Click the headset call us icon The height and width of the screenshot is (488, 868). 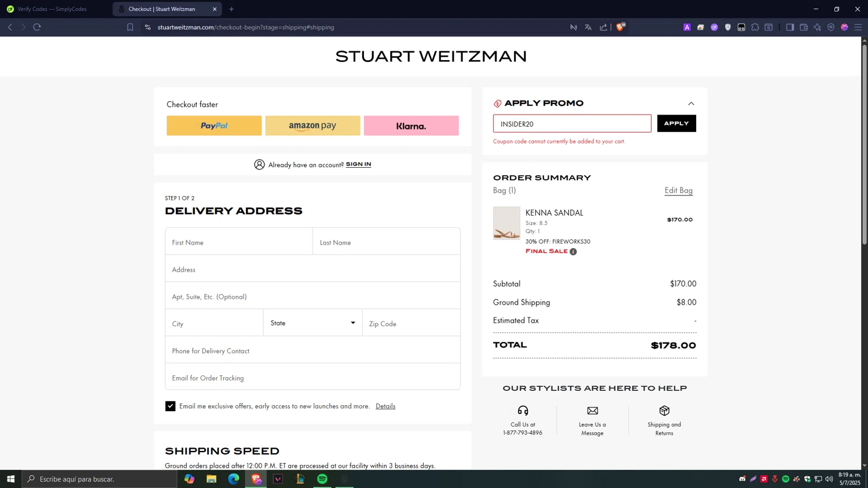(x=523, y=411)
